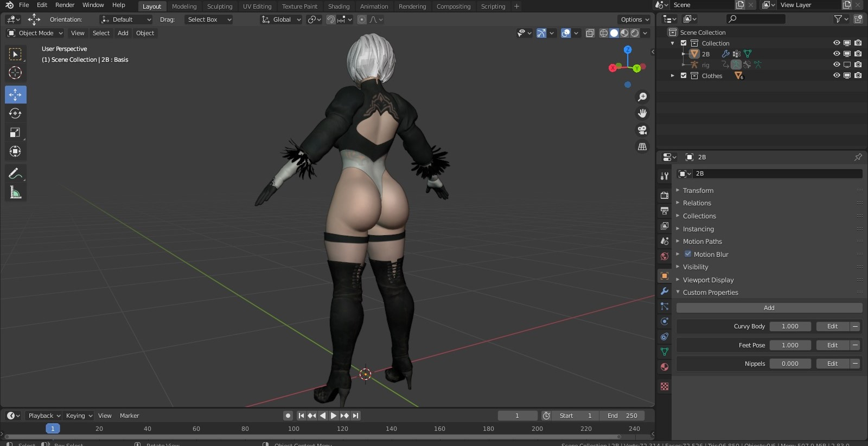Open the Orientation Default dropdown
Screen dimensions: 868x446
point(126,20)
